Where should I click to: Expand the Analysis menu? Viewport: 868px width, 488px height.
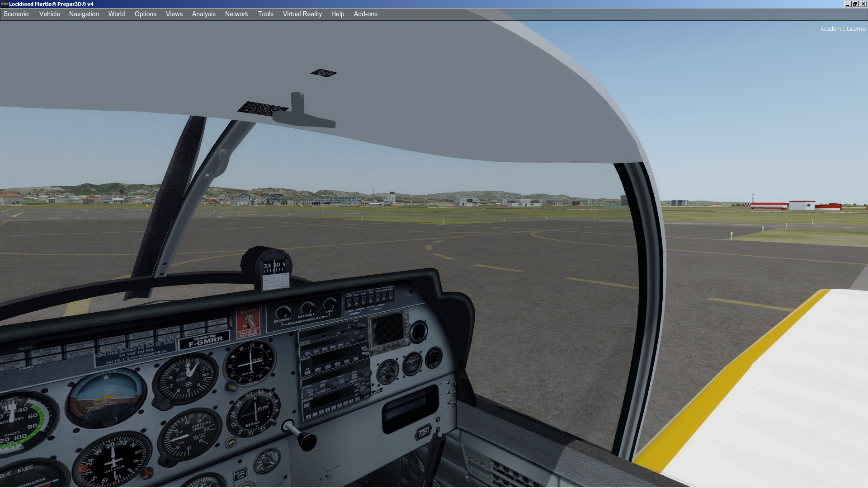203,14
